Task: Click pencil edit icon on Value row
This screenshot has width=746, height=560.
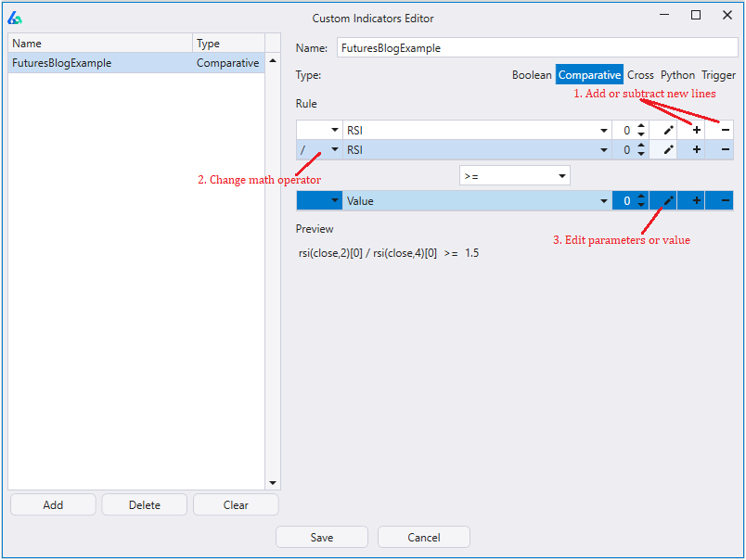Action: click(668, 200)
